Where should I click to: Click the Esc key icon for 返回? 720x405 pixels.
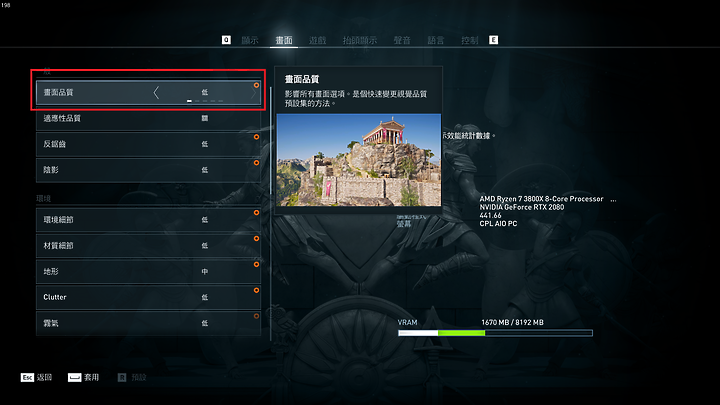(x=27, y=377)
